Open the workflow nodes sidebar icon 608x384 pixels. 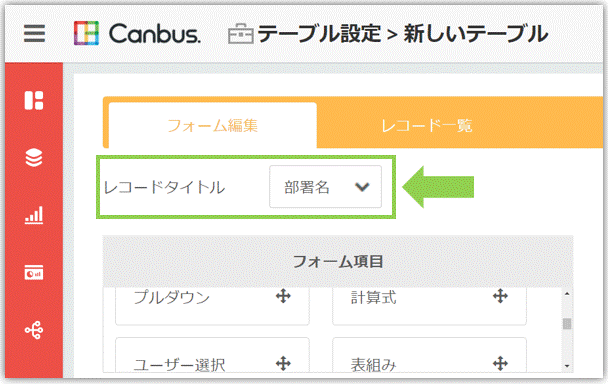(x=34, y=330)
